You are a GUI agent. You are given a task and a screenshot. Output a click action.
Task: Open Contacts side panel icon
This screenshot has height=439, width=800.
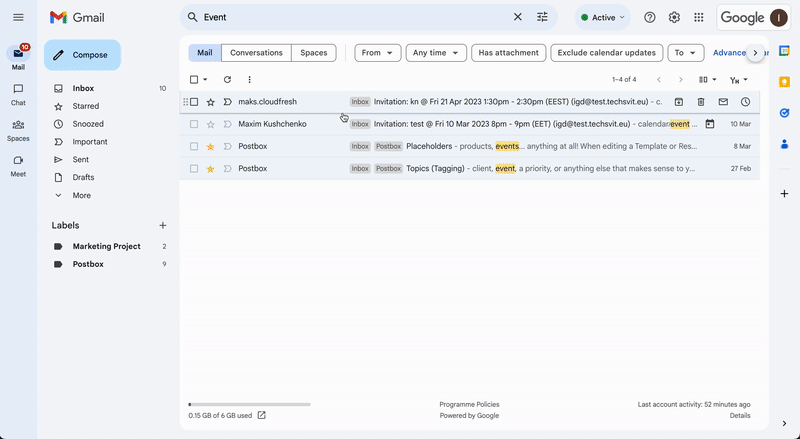tap(784, 144)
